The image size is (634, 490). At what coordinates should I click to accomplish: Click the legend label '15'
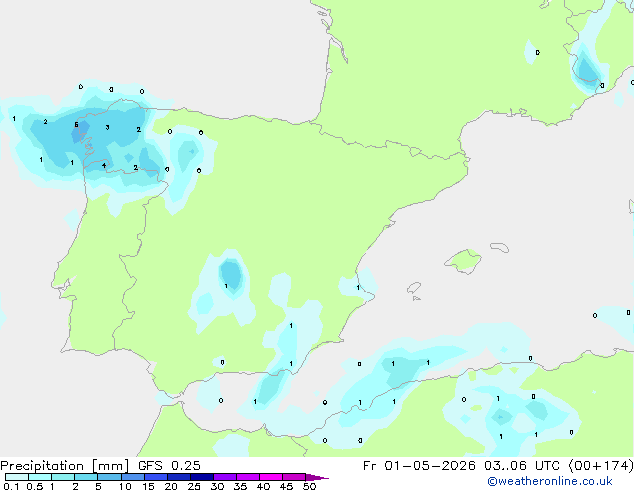(x=148, y=486)
